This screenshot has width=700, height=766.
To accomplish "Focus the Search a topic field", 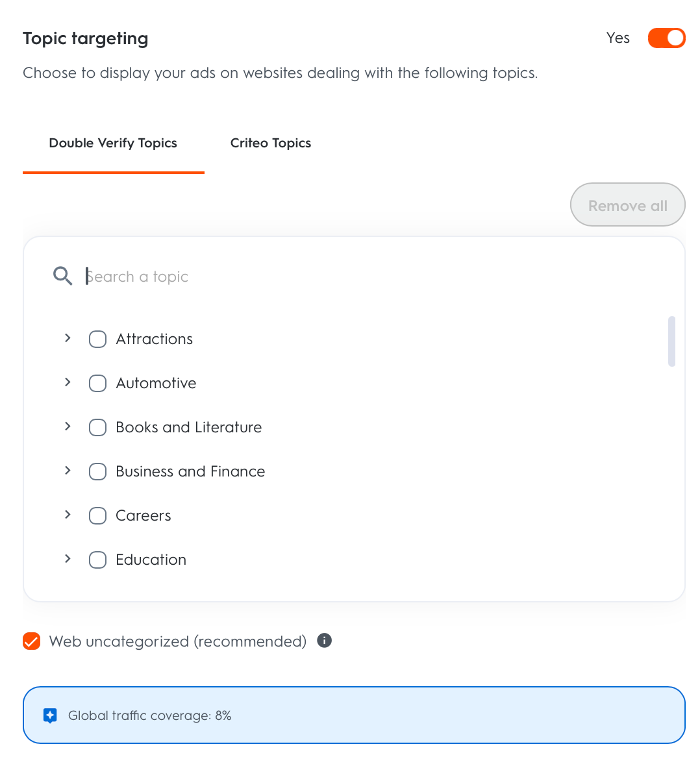I will [325, 277].
